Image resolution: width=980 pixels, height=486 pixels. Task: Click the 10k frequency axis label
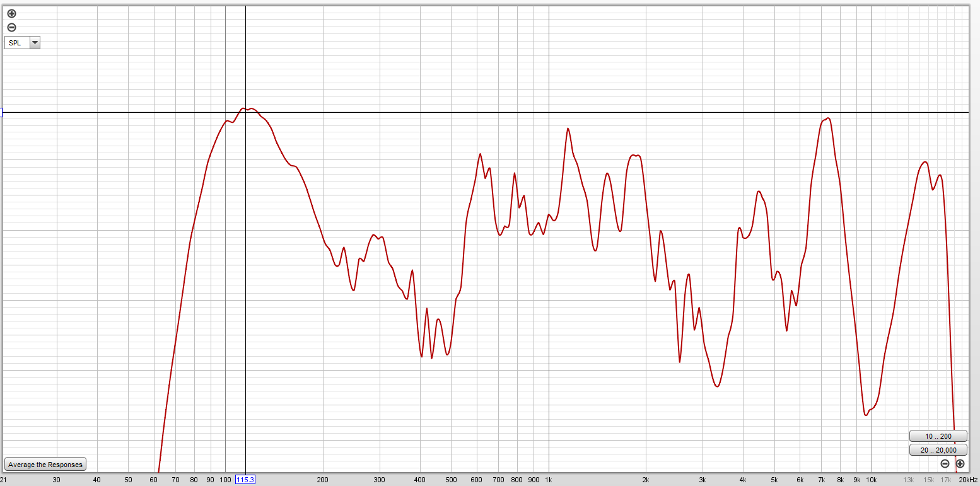click(872, 480)
